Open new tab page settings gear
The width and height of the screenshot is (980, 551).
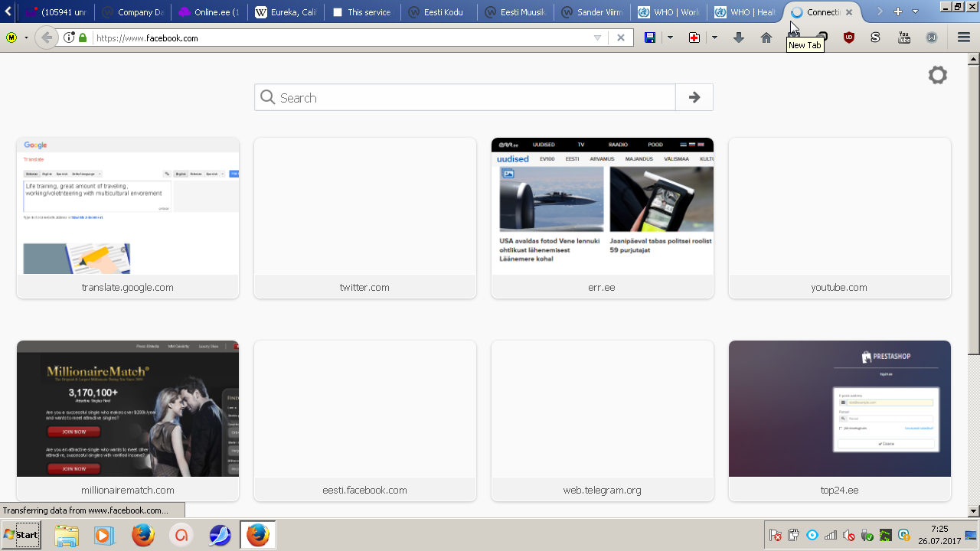coord(937,75)
